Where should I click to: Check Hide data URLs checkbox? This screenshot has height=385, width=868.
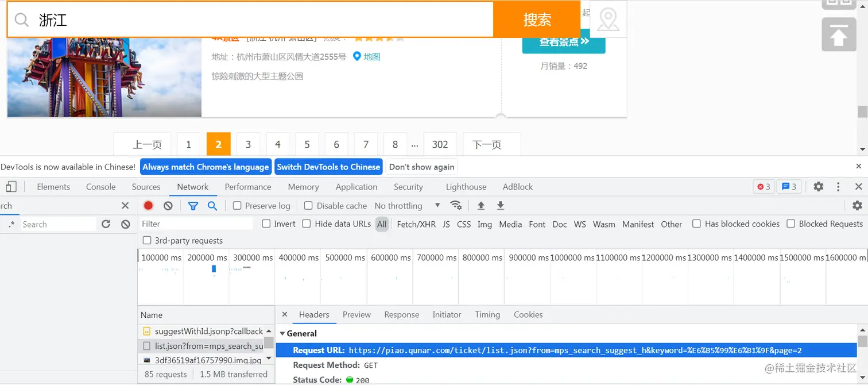(x=307, y=224)
